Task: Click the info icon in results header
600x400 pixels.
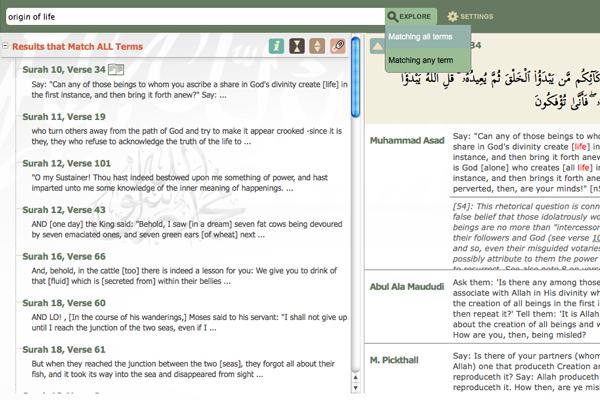Action: coord(276,46)
